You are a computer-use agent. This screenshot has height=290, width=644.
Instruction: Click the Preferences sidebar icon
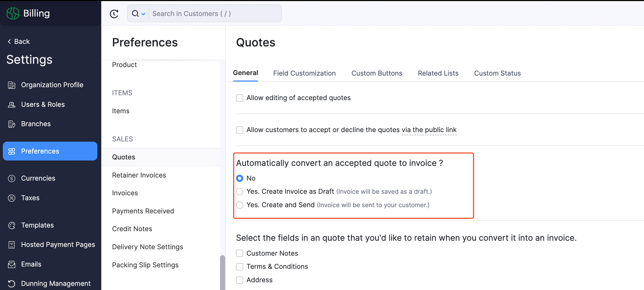12,152
